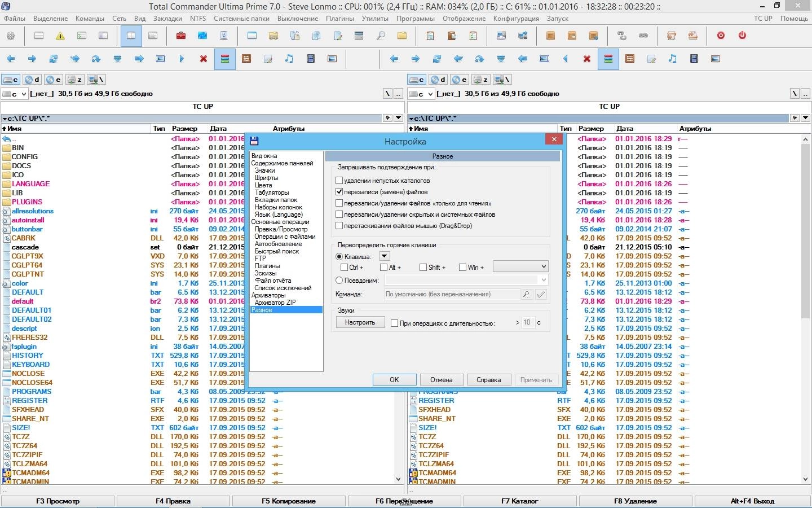The image size is (812, 508).
Task: Open left panel path history dropdown arrow
Action: pos(398,118)
